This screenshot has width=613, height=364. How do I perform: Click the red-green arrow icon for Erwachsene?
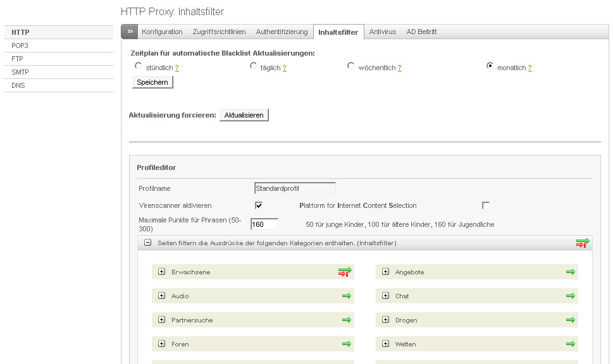coord(344,272)
